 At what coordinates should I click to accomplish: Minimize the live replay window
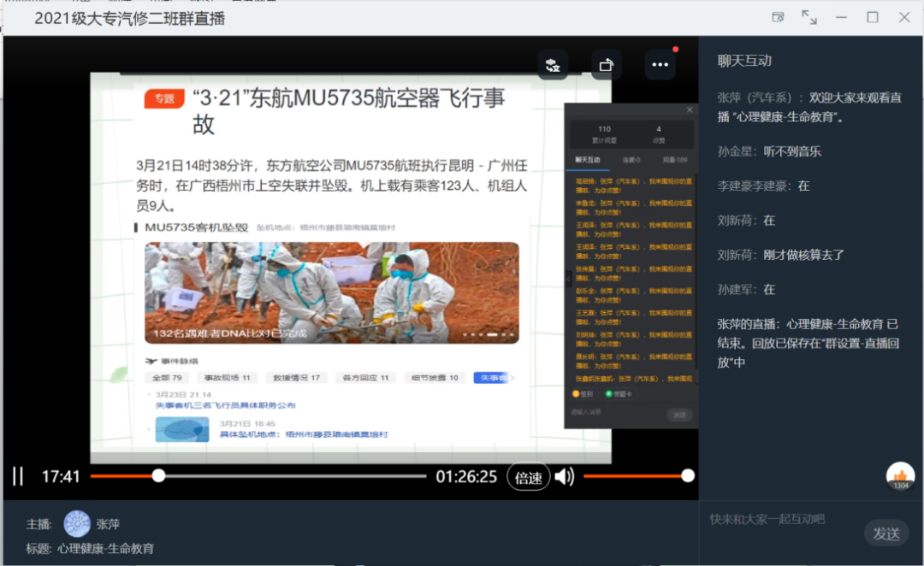click(841, 17)
